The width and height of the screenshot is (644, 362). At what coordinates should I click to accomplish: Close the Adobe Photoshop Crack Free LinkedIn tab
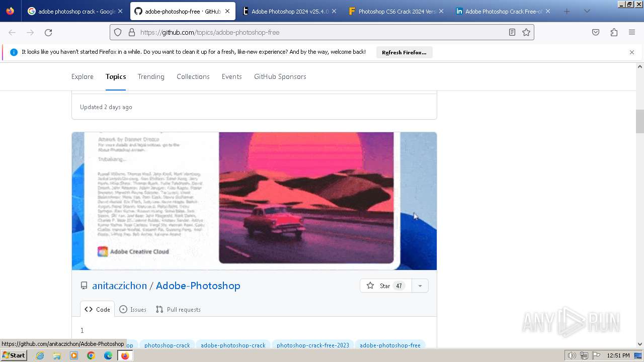coord(548,11)
